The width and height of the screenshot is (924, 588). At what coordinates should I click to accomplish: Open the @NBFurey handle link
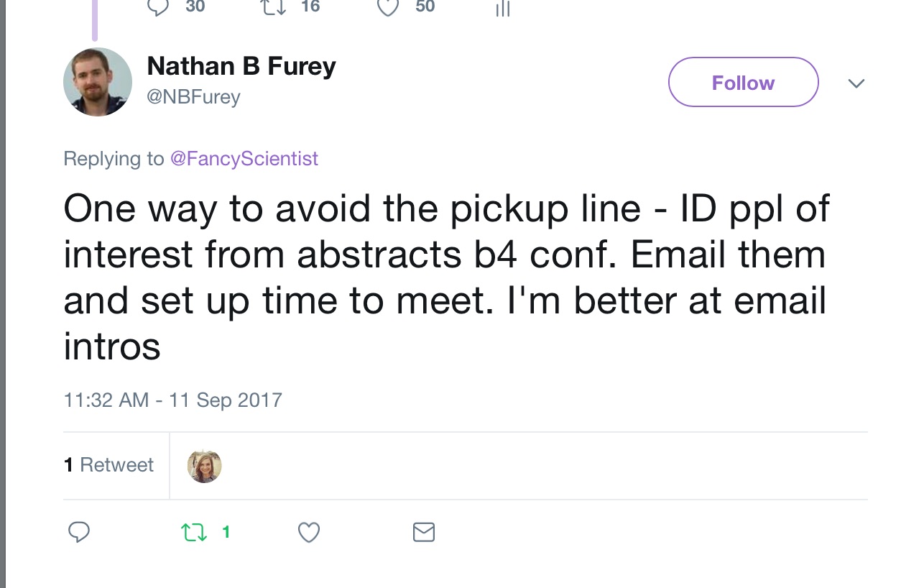(x=193, y=97)
